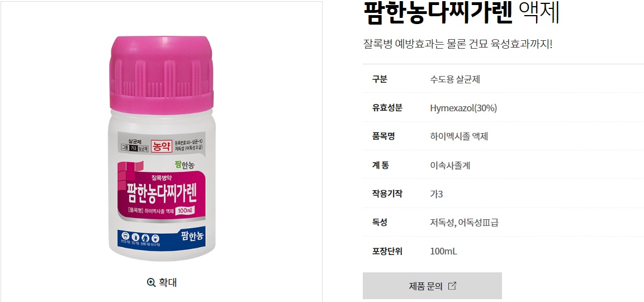
Task: Select the Hymexazol(30%) active ingredient value
Action: pyautogui.click(x=463, y=108)
